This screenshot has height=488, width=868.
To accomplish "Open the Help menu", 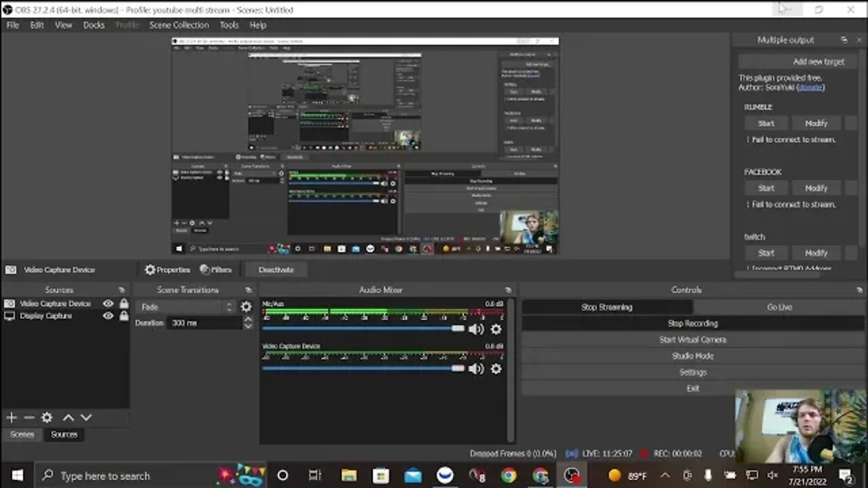I will click(x=258, y=25).
